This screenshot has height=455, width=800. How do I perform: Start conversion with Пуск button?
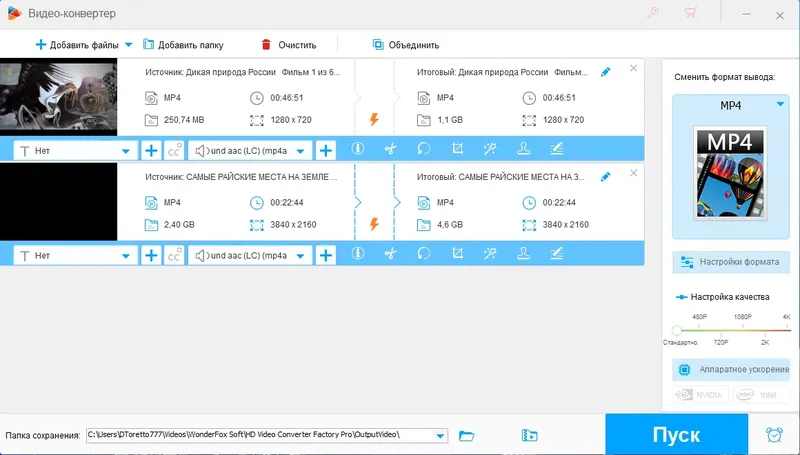point(677,435)
